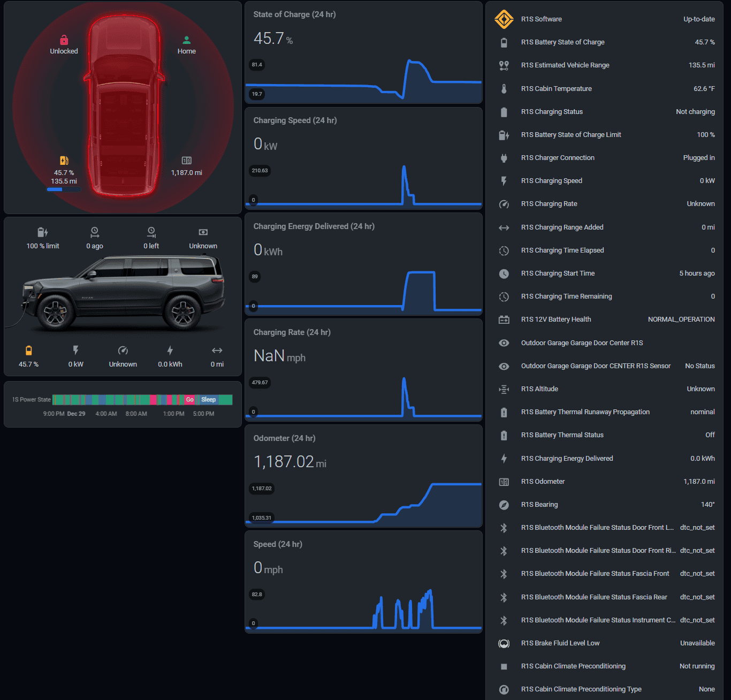Viewport: 731px width, 700px height.
Task: Click the car battery icon for 12V Battery Health
Action: [504, 319]
